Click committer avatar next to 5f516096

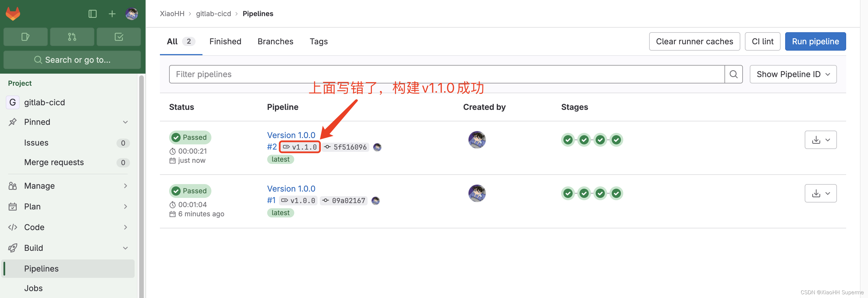pos(377,147)
